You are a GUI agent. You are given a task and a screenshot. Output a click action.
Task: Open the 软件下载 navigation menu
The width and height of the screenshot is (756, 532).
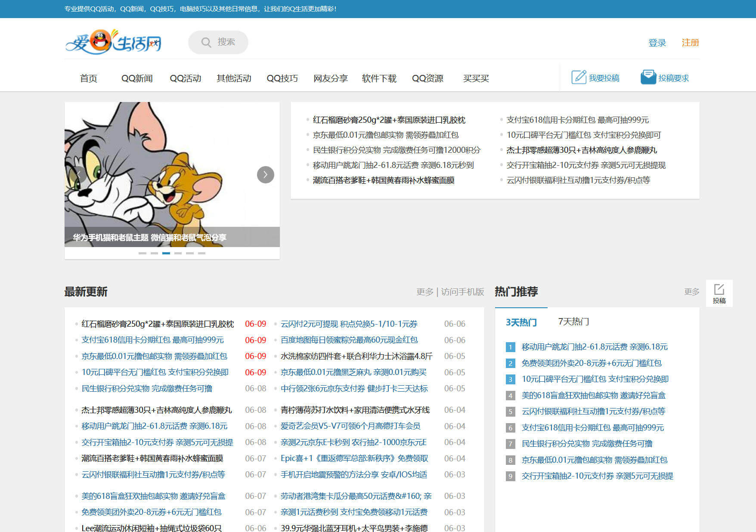pos(378,78)
